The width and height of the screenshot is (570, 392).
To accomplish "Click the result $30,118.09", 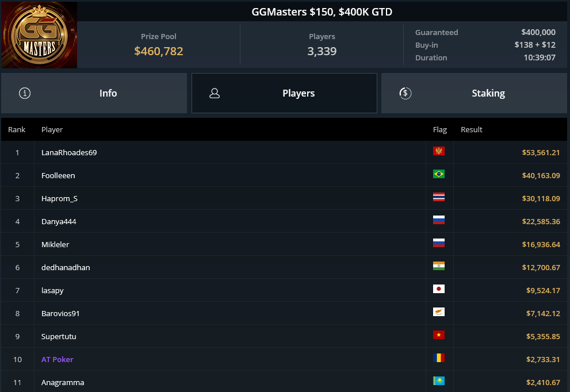I will pos(541,199).
